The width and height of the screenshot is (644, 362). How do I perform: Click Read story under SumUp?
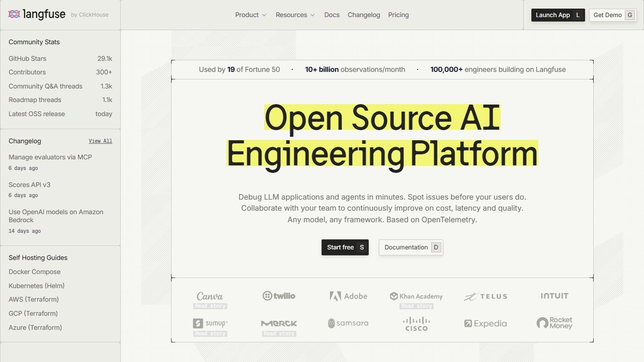(210, 334)
